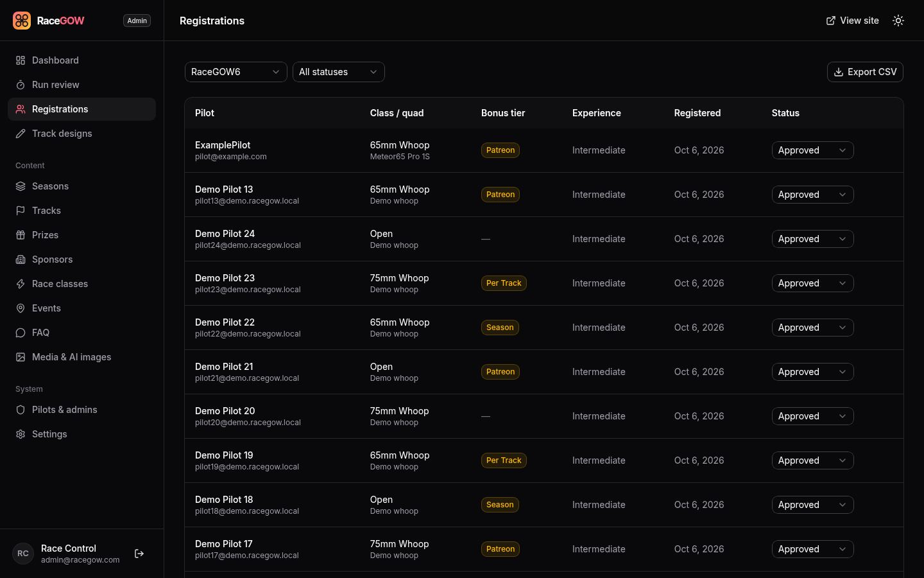Click the Pilots & admins shield icon
Image resolution: width=924 pixels, height=578 pixels.
click(x=21, y=410)
